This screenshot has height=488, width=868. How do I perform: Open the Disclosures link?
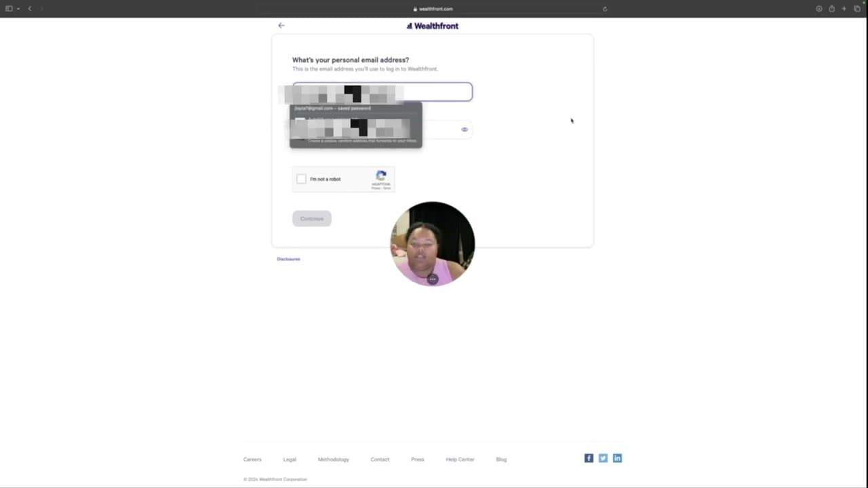pos(288,258)
